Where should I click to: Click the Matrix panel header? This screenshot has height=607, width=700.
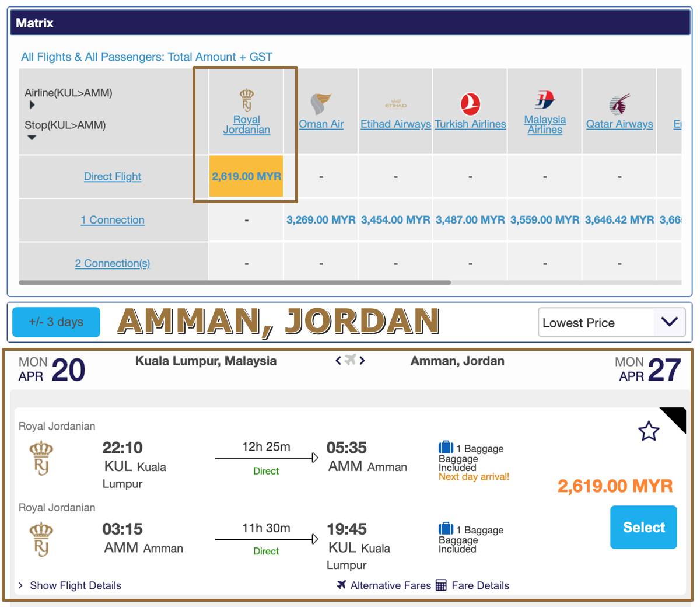tap(350, 23)
